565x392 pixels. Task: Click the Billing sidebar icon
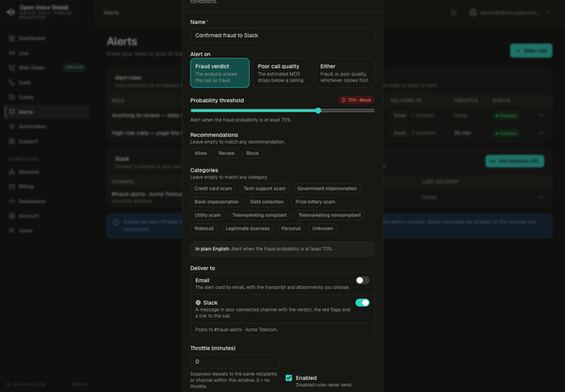(x=11, y=186)
